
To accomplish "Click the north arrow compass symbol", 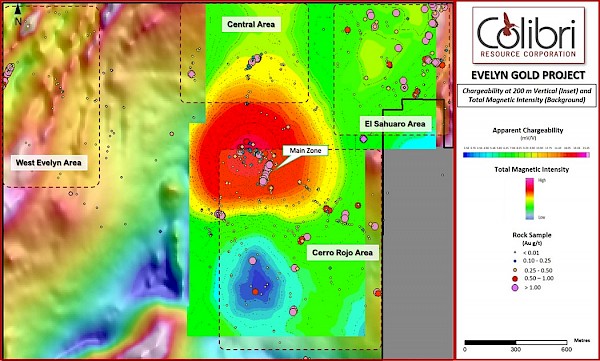I will point(18,15).
